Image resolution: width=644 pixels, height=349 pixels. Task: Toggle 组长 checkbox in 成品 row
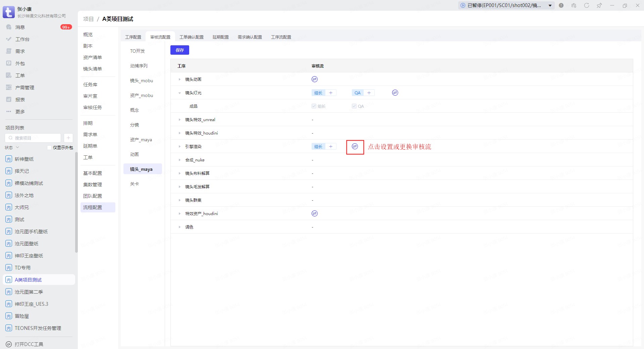click(314, 106)
